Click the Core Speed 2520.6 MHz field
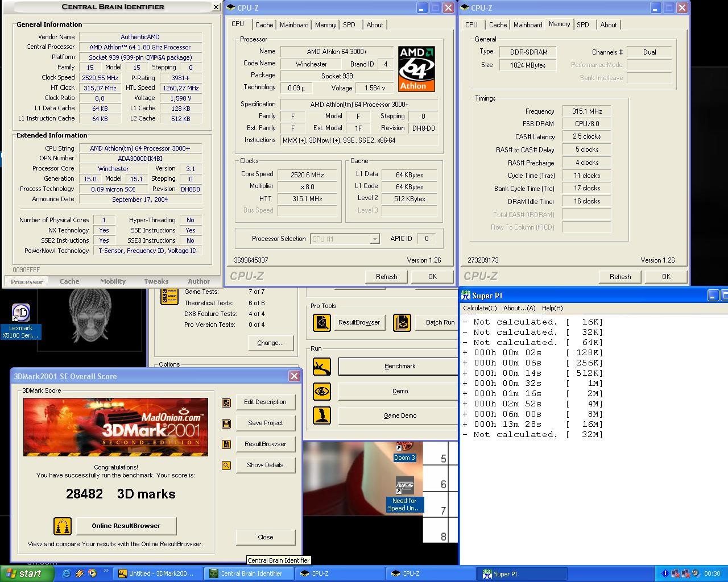Screen dimensions: 728x582 click(x=307, y=175)
